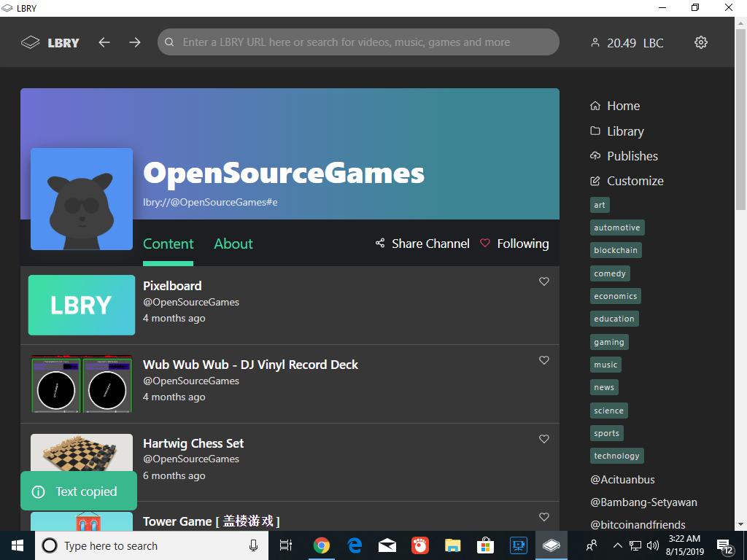
Task: Select the art tag
Action: coord(600,205)
